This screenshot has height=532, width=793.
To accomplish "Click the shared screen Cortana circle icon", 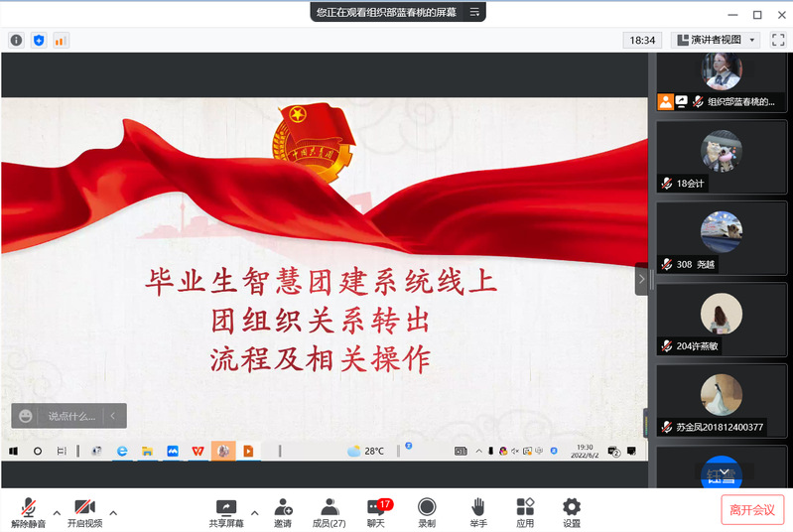I will [38, 451].
